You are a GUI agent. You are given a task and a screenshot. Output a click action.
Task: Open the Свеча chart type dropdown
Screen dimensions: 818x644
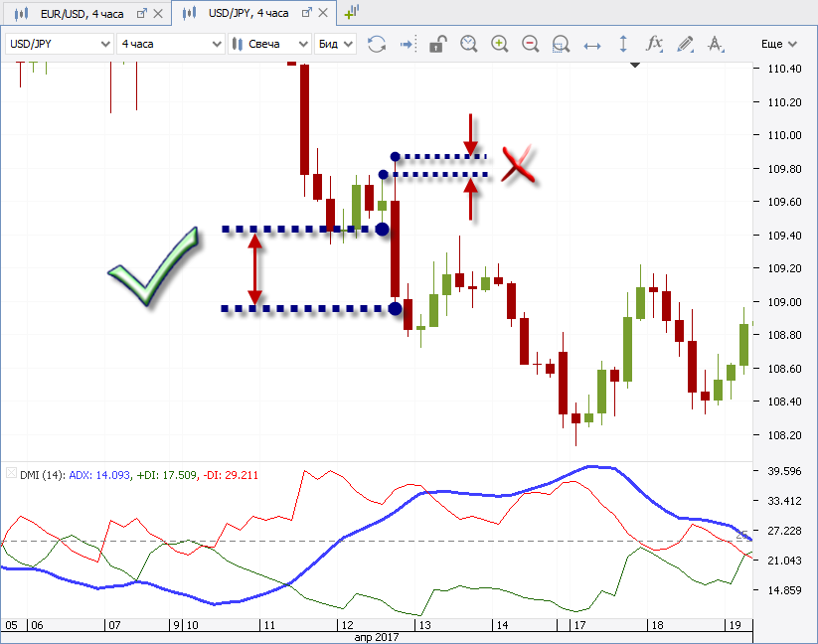268,44
